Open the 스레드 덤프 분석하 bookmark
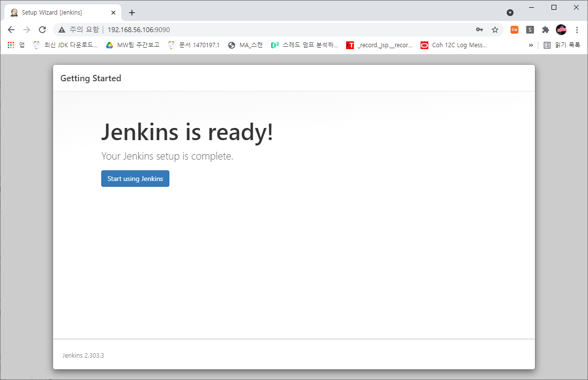Viewport: 588px width, 380px height. (305, 45)
